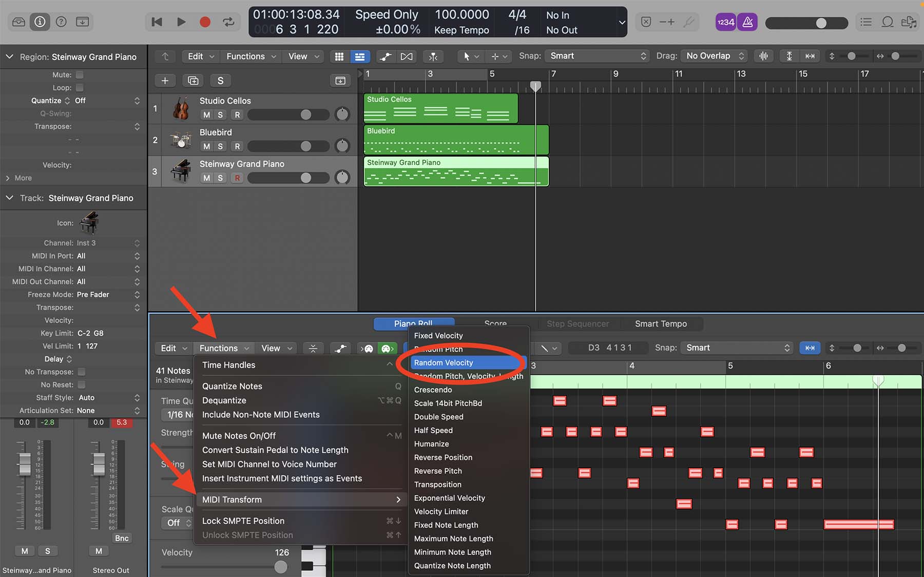Add a new track with plus button
Viewport: 924px width, 577px height.
[x=165, y=81]
